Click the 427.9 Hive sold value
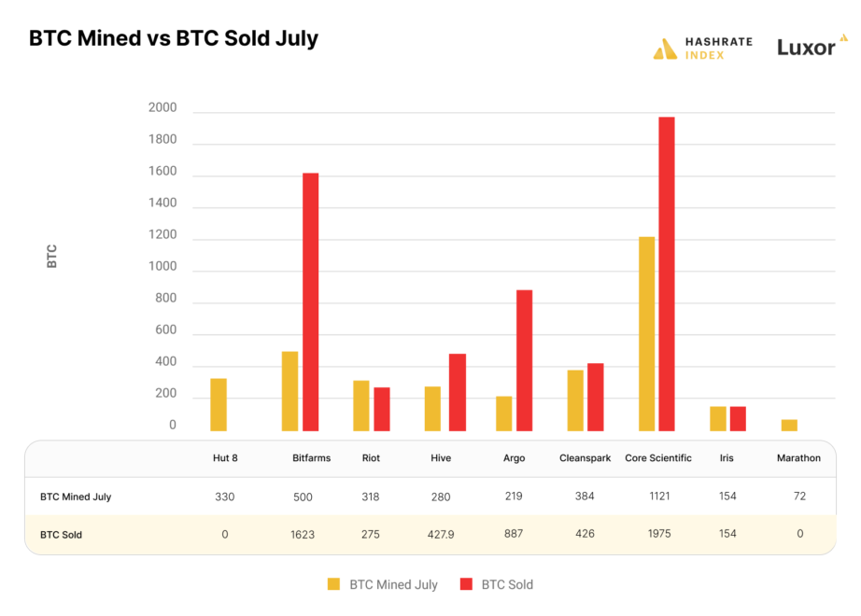Image resolution: width=861 pixels, height=616 pixels. (441, 534)
